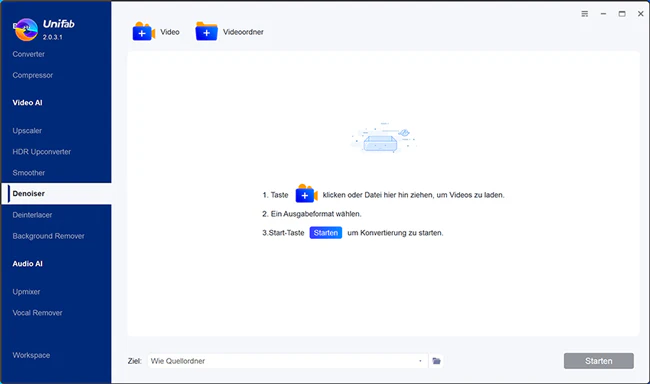Open the Converter module

(x=29, y=54)
